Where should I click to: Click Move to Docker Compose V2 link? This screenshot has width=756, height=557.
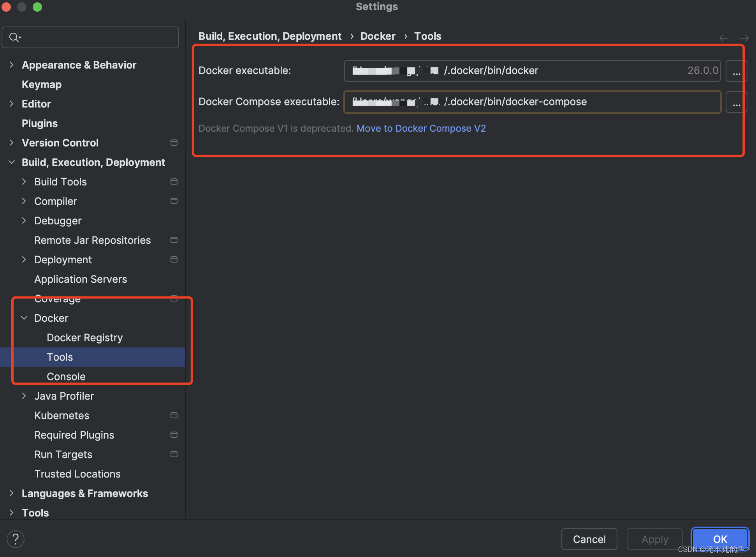click(x=421, y=128)
